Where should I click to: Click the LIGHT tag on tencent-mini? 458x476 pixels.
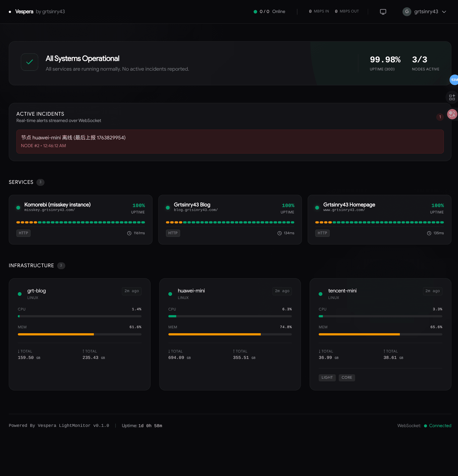[x=327, y=377]
